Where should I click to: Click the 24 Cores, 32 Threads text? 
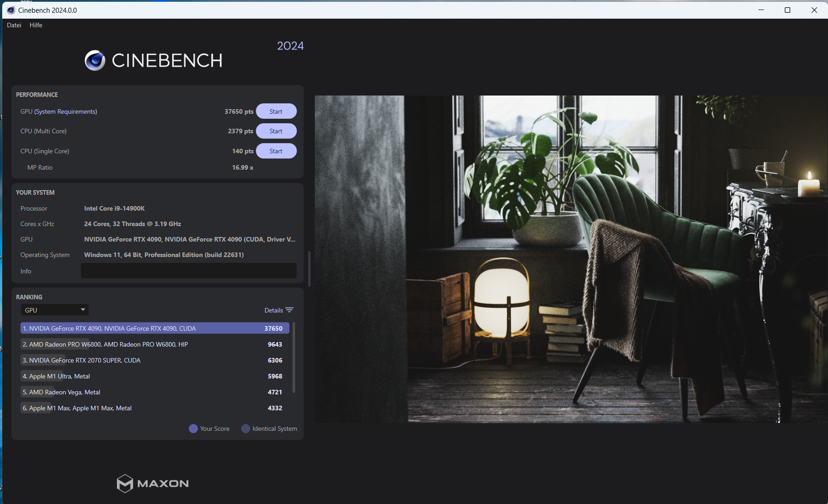pyautogui.click(x=132, y=224)
